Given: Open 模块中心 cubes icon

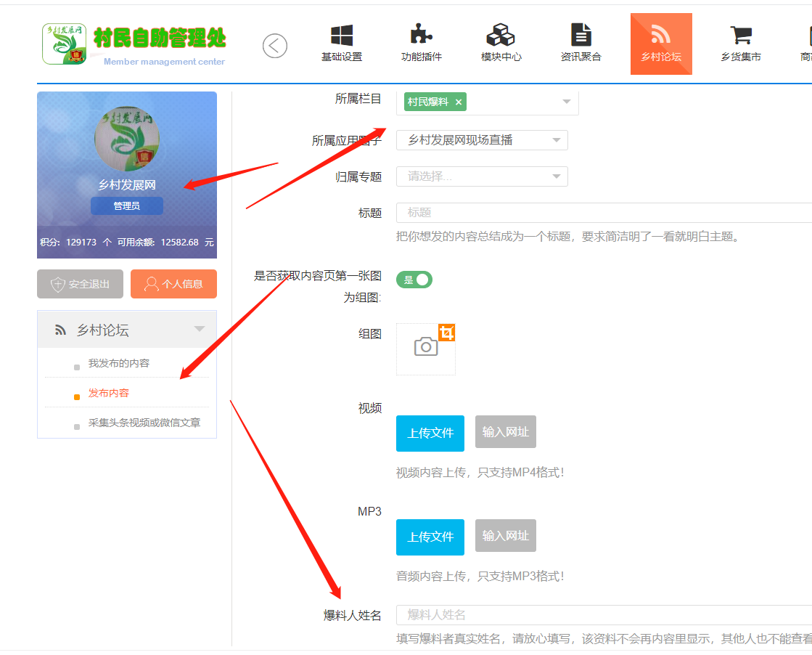Looking at the screenshot, I should click(501, 36).
